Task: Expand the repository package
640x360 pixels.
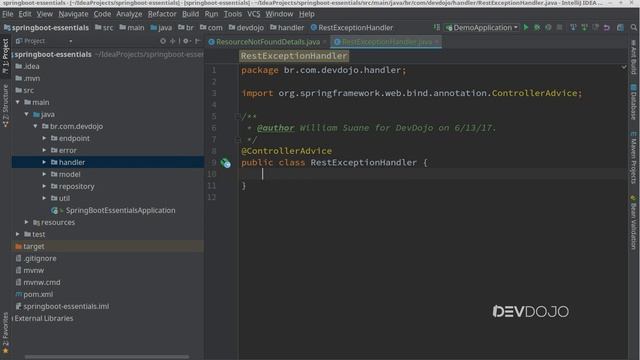Action: tap(44, 186)
